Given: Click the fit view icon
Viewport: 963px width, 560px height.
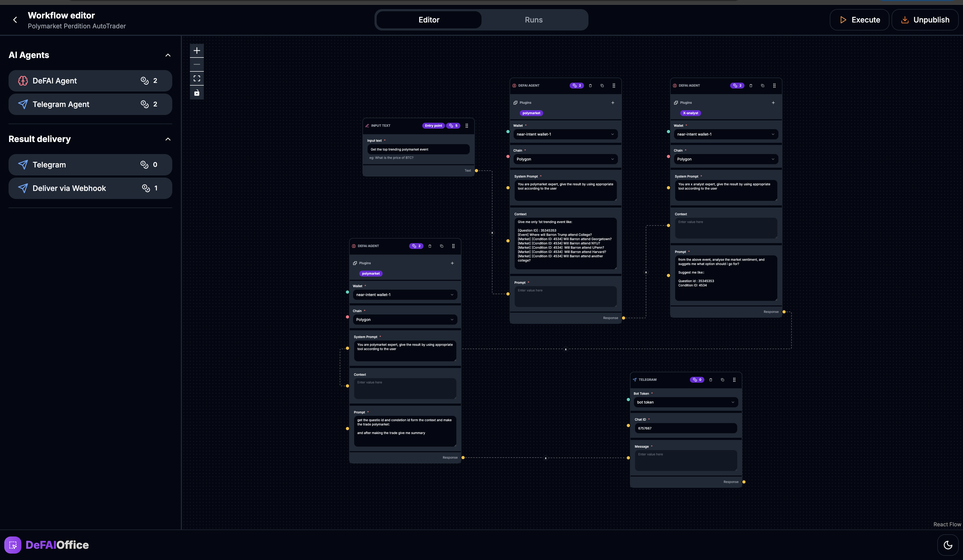Looking at the screenshot, I should click(x=197, y=79).
